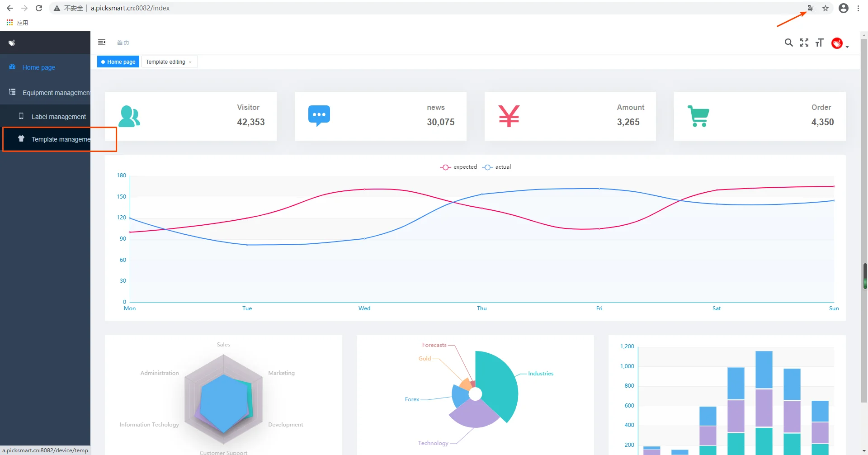Toggle the actual series legend
This screenshot has height=455, width=868.
pos(496,167)
